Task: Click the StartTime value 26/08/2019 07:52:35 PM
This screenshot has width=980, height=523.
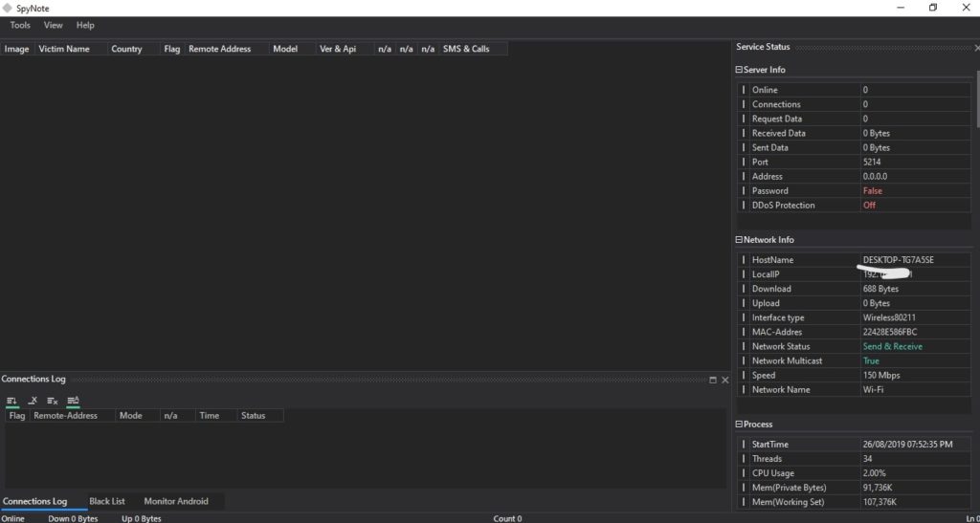Action: [x=907, y=445]
